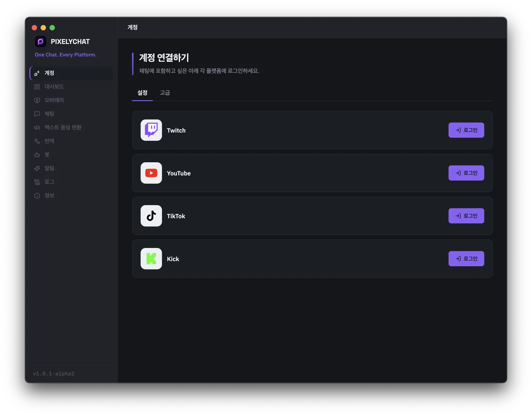Open the 채팅 sidebar page
The width and height of the screenshot is (532, 416).
pos(71,114)
